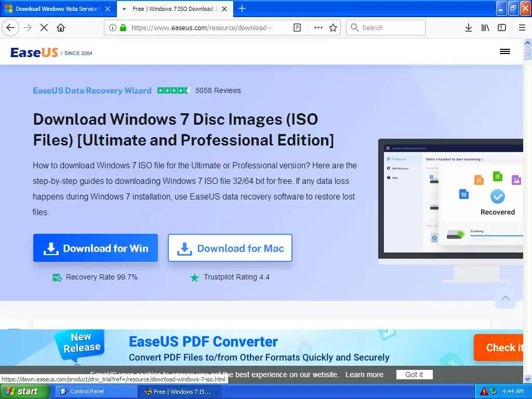532x399 pixels.
Task: Click the green padlock security icon
Action: (x=123, y=28)
